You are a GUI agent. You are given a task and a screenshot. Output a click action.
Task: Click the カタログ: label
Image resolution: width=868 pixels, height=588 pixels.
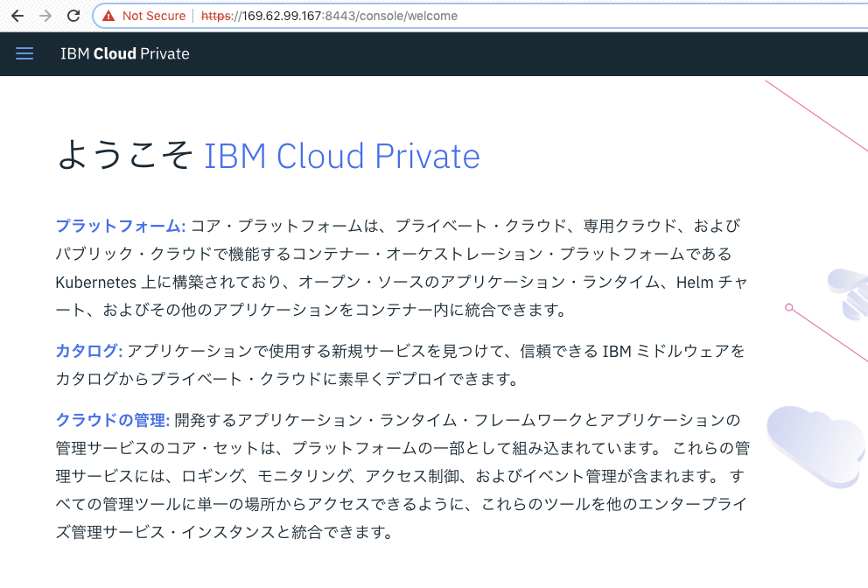[89, 351]
